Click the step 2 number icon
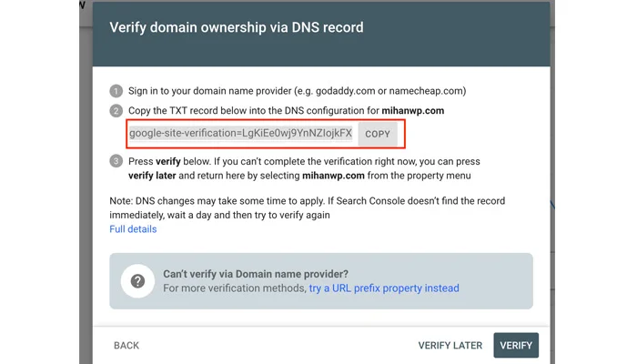Screen dimensions: 637x364 (116, 110)
